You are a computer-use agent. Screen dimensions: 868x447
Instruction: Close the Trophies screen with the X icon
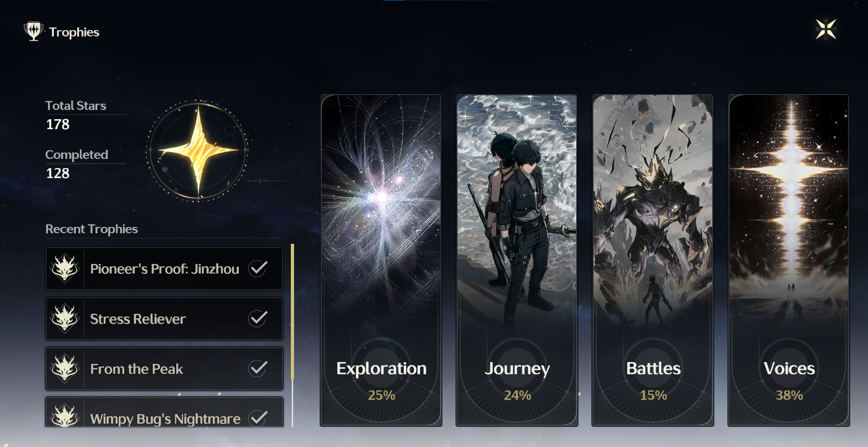826,29
